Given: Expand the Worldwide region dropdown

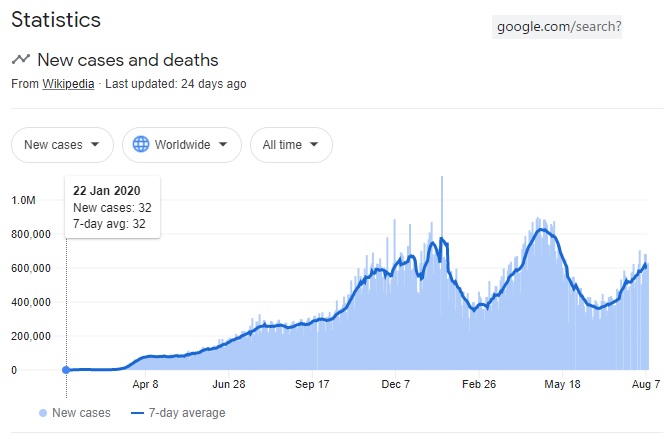Looking at the screenshot, I should coord(181,145).
